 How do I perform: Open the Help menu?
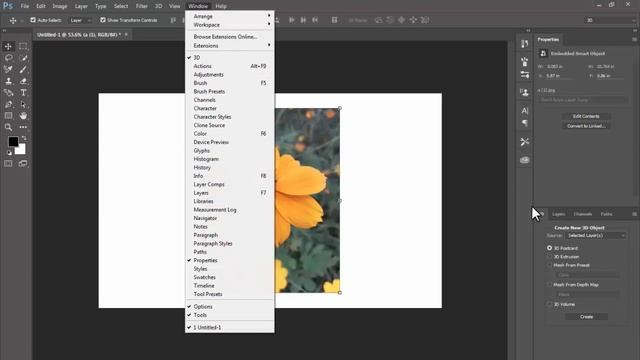point(221,6)
